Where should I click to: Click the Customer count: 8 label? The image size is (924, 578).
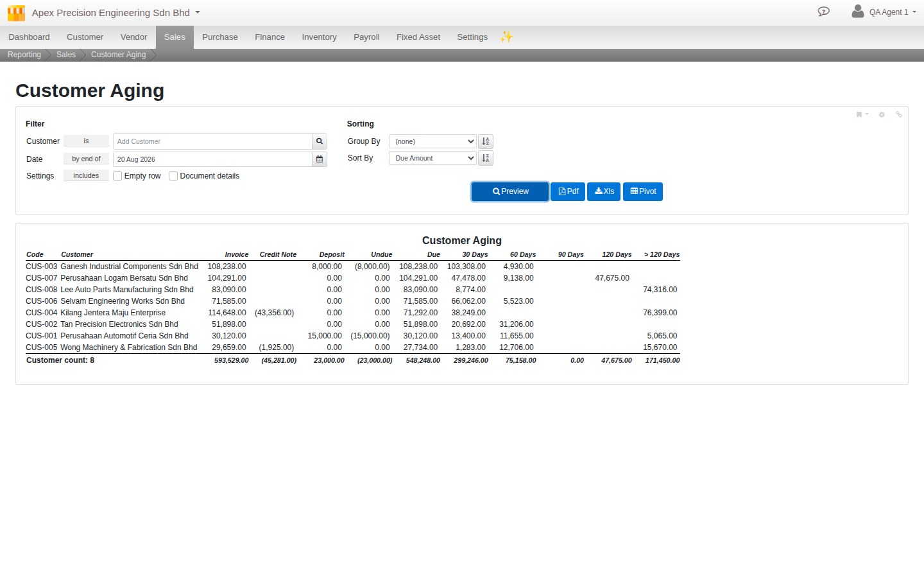[x=60, y=360]
